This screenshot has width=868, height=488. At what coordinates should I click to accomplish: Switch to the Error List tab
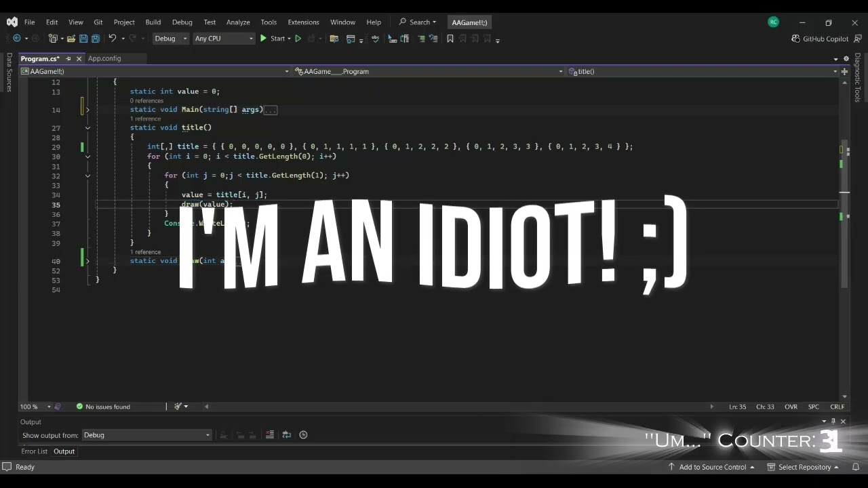(34, 451)
